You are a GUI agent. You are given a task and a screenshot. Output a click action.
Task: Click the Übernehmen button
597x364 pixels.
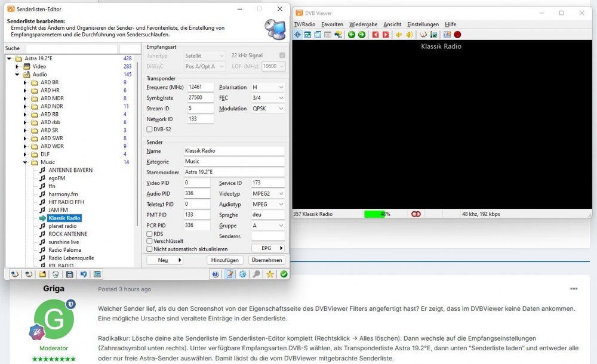pos(266,260)
